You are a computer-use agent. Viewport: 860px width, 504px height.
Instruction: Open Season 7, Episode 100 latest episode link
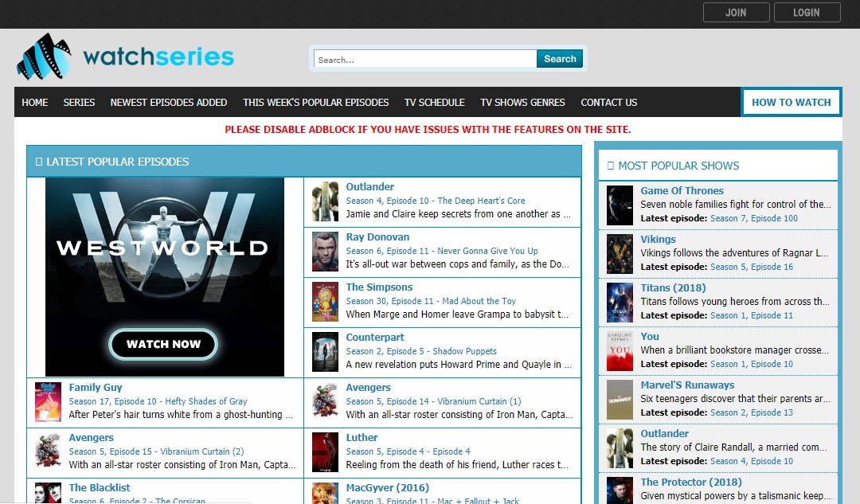pyautogui.click(x=753, y=218)
